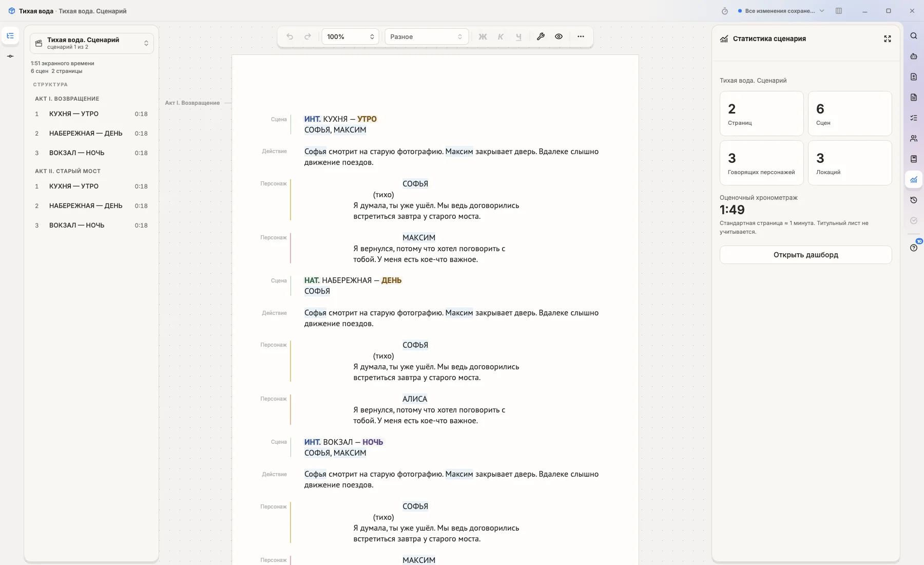The image size is (924, 565).
Task: Click the 6 Сцен statistics card
Action: coord(850,114)
